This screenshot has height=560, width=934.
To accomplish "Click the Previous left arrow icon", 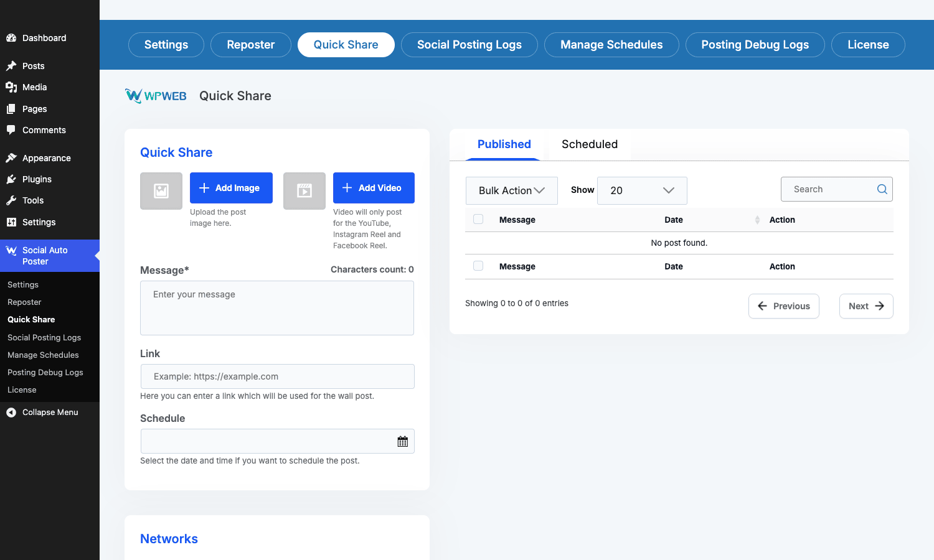I will click(x=762, y=306).
